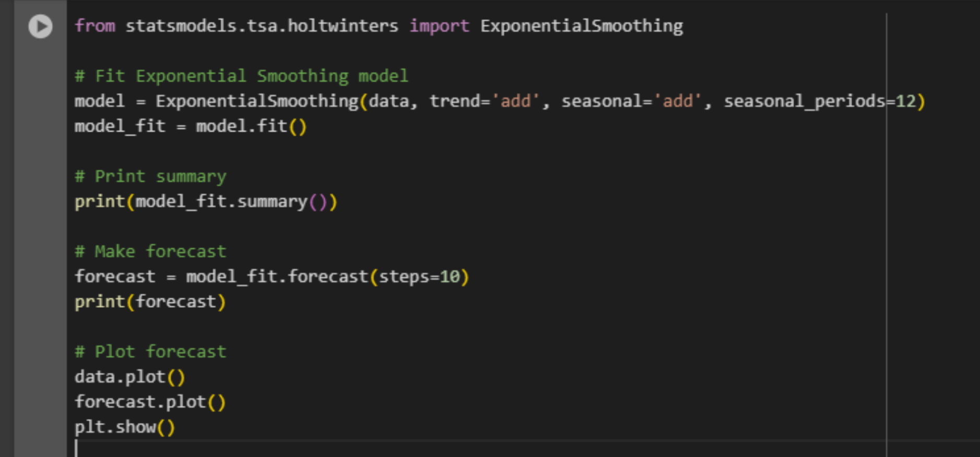The width and height of the screenshot is (980, 457).
Task: Click the steps=10 argument
Action: click(x=420, y=276)
